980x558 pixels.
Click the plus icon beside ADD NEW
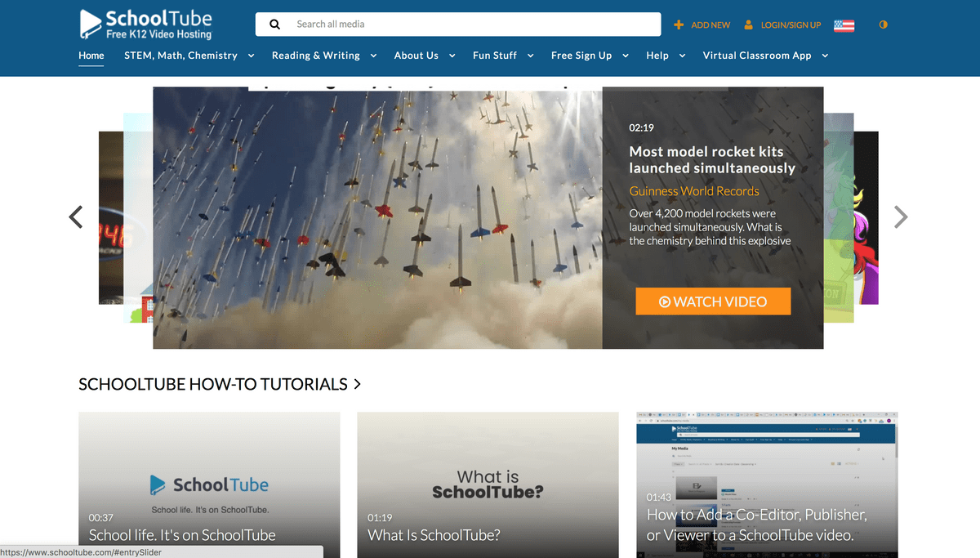pos(679,25)
